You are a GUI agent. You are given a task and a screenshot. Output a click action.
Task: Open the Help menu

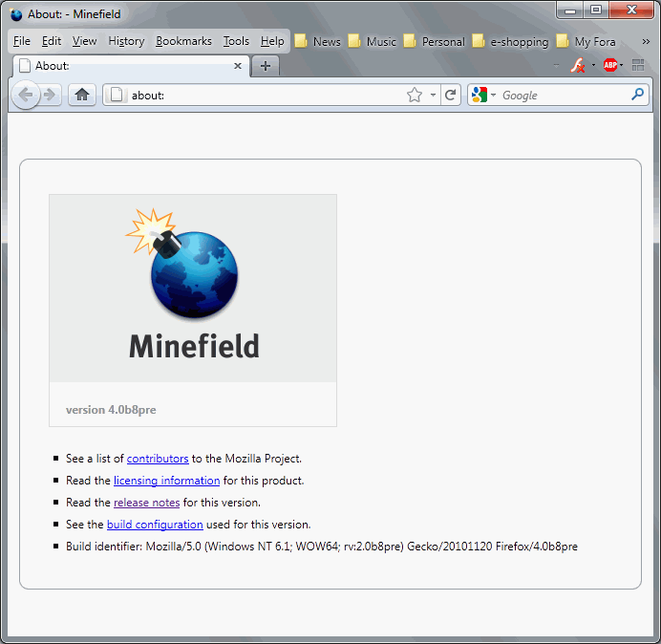[272, 41]
